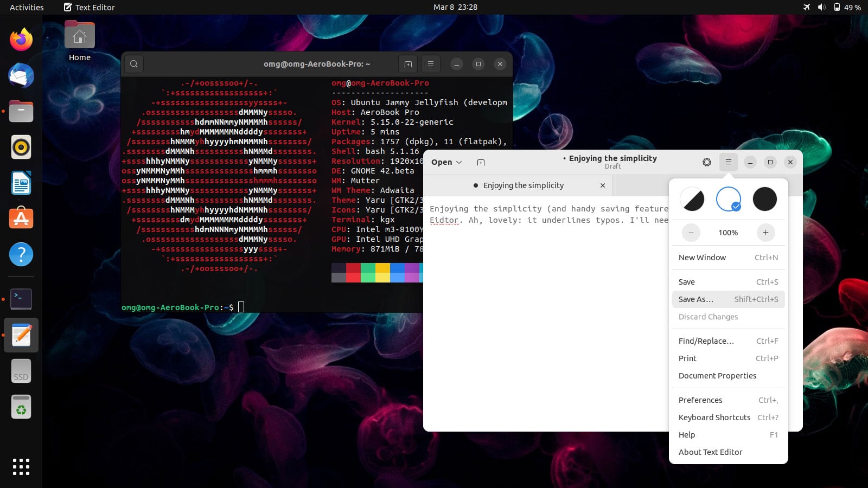Open Activities overview
Image resolution: width=868 pixels, height=488 pixels.
pos(27,7)
